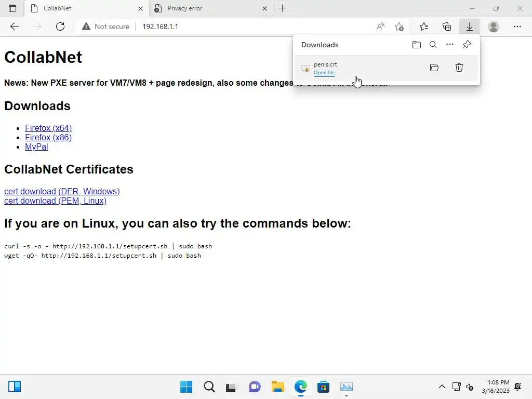Switch to the Privacy error tab
The image size is (532, 399).
(x=210, y=8)
